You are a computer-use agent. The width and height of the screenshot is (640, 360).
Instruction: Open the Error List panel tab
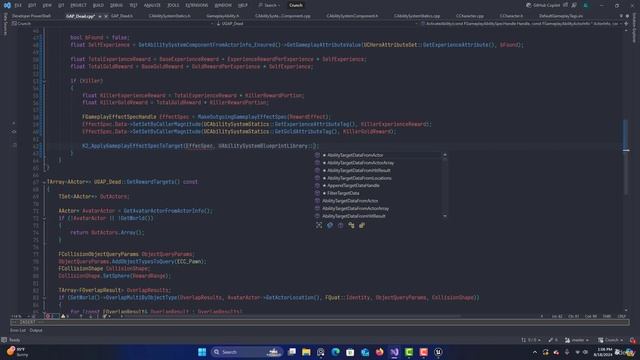[18, 330]
